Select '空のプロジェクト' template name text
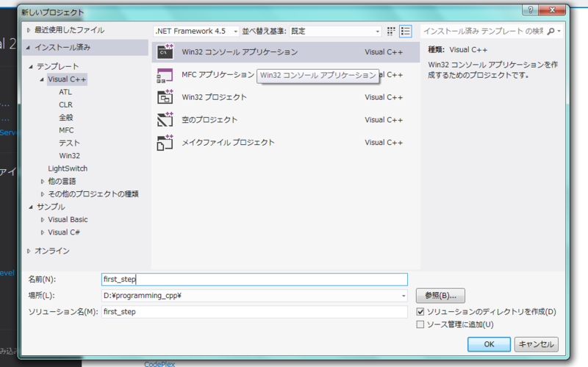The width and height of the screenshot is (588, 367). click(x=209, y=120)
